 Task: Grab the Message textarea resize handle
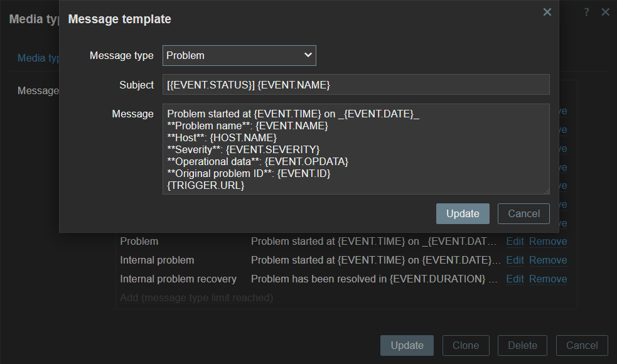pos(546,191)
